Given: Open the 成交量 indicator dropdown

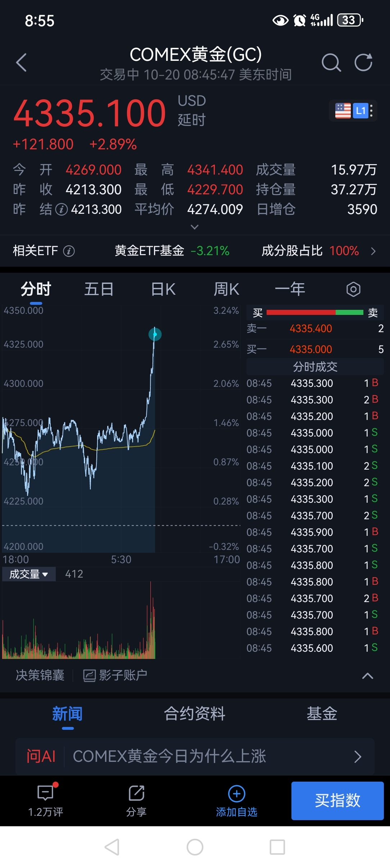Looking at the screenshot, I should pos(29,574).
